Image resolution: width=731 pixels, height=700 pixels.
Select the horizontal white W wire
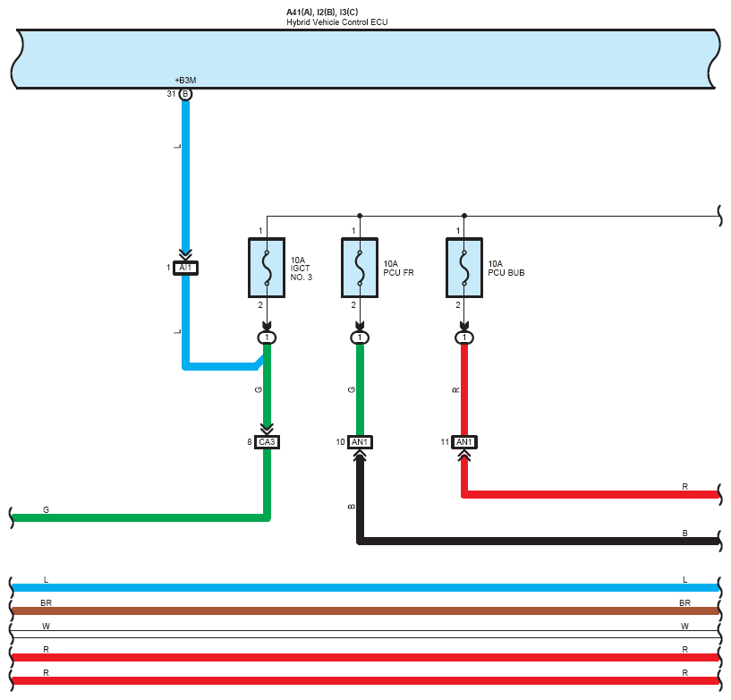click(365, 634)
